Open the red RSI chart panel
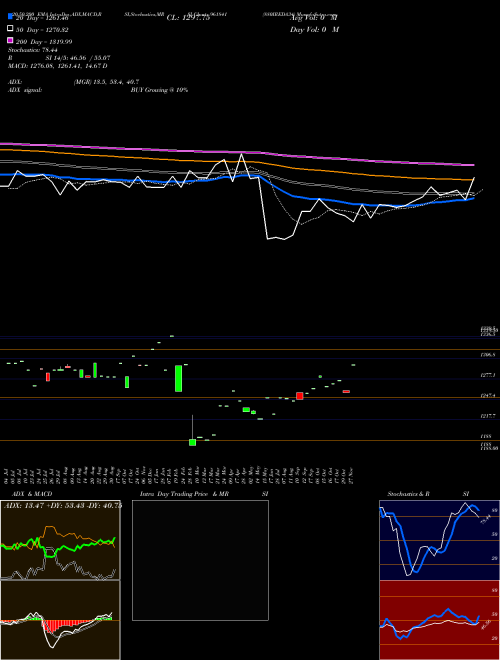The image size is (500, 660). coord(439,620)
